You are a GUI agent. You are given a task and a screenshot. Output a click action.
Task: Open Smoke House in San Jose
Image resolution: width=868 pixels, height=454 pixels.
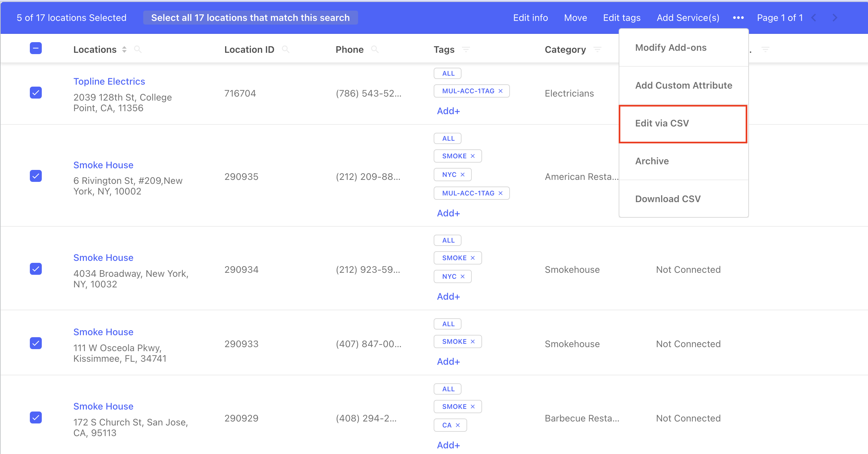pos(103,407)
